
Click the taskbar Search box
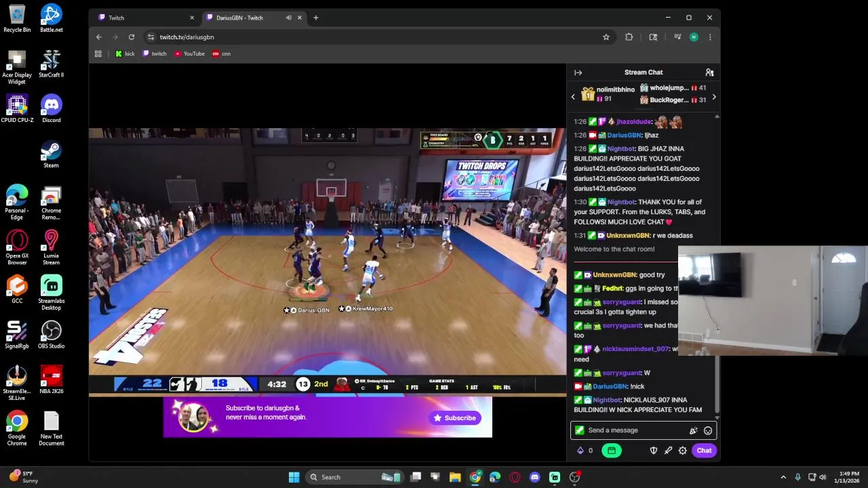(x=355, y=477)
